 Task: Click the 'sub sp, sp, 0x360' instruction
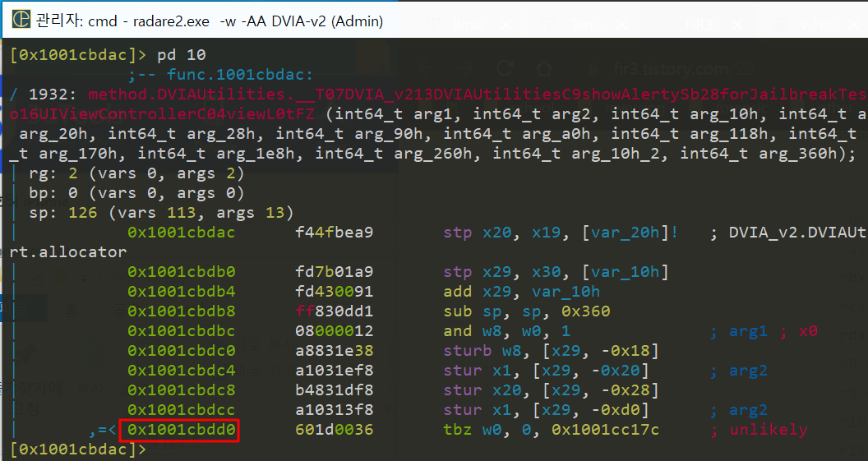click(526, 311)
